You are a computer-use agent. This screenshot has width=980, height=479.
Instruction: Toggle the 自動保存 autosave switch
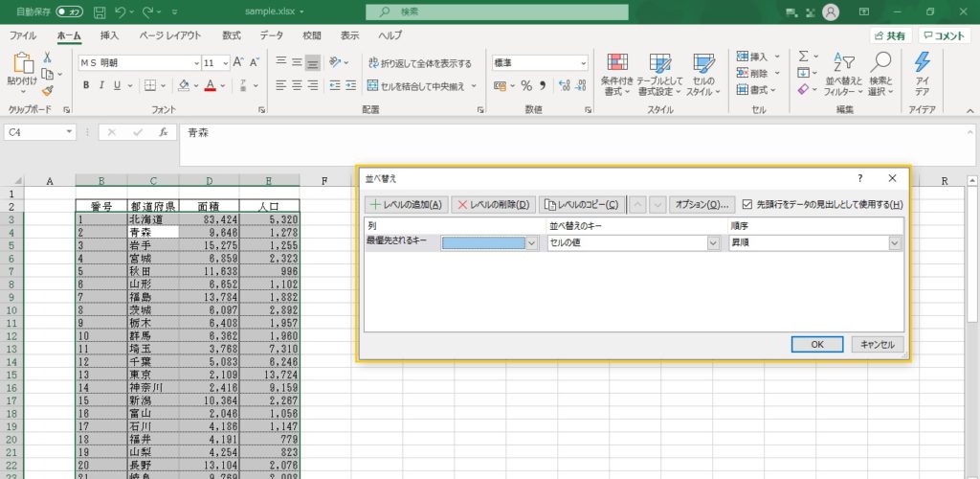coord(69,12)
